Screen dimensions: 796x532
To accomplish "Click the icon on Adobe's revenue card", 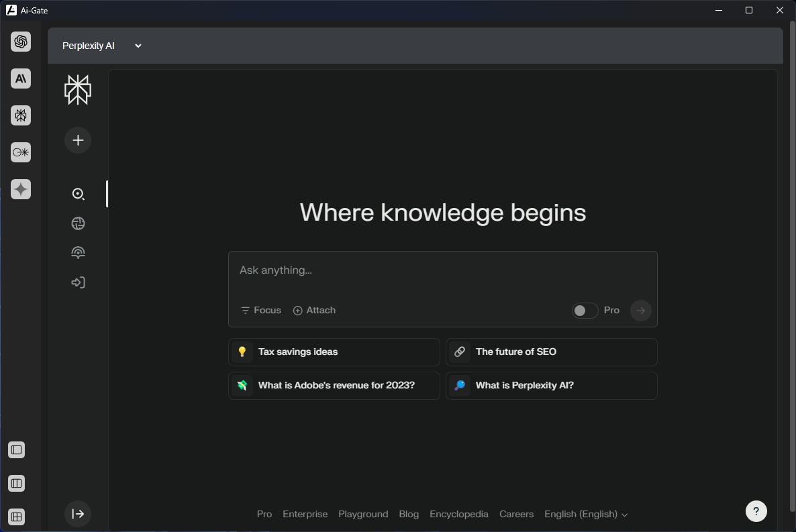I will [242, 385].
